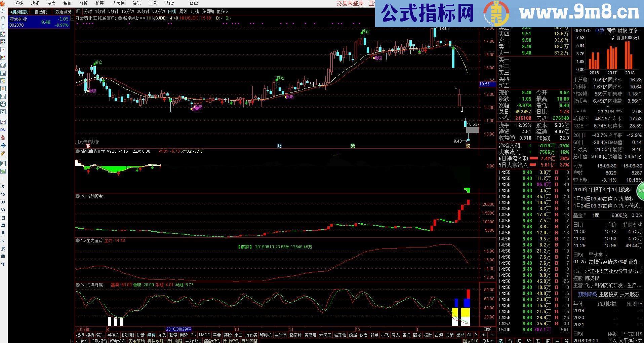Select the pencil drawing tool in left sidebar
Image resolution: width=644 pixels, height=343 pixels.
pyautogui.click(x=3, y=151)
